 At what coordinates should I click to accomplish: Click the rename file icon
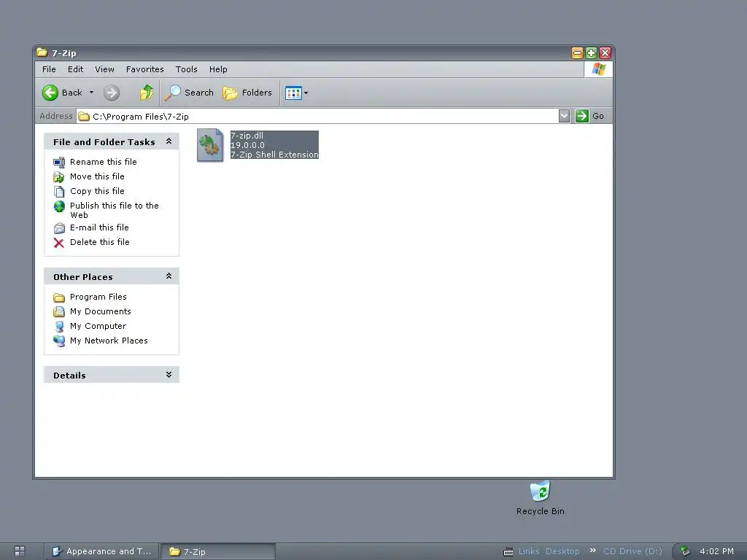(x=59, y=163)
